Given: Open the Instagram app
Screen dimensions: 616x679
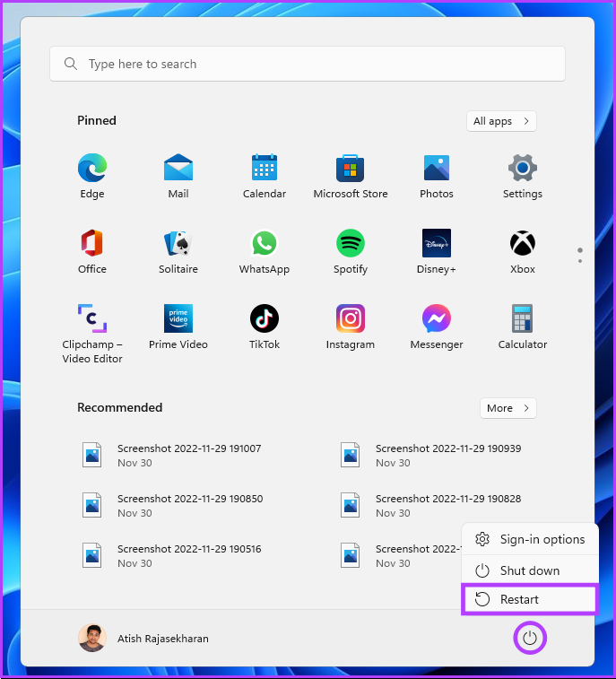Looking at the screenshot, I should pos(351,326).
